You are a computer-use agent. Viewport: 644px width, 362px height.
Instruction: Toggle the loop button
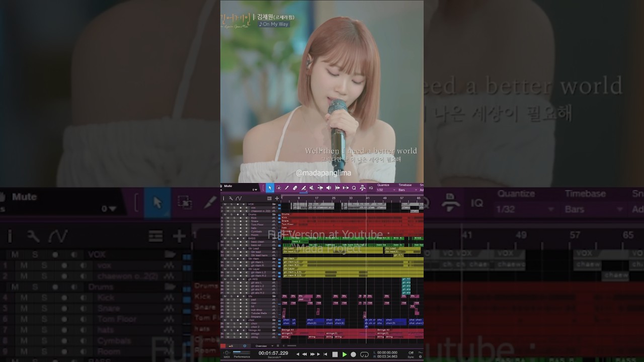(x=364, y=354)
